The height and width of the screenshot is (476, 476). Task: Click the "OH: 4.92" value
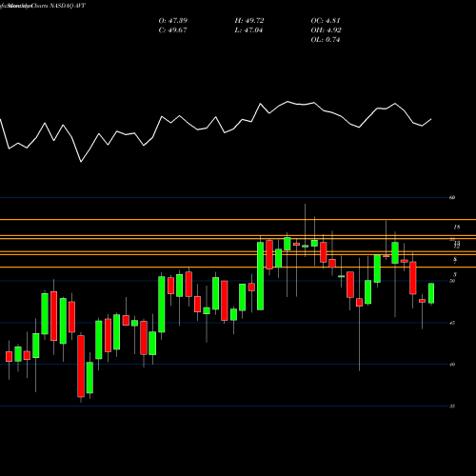[326, 30]
